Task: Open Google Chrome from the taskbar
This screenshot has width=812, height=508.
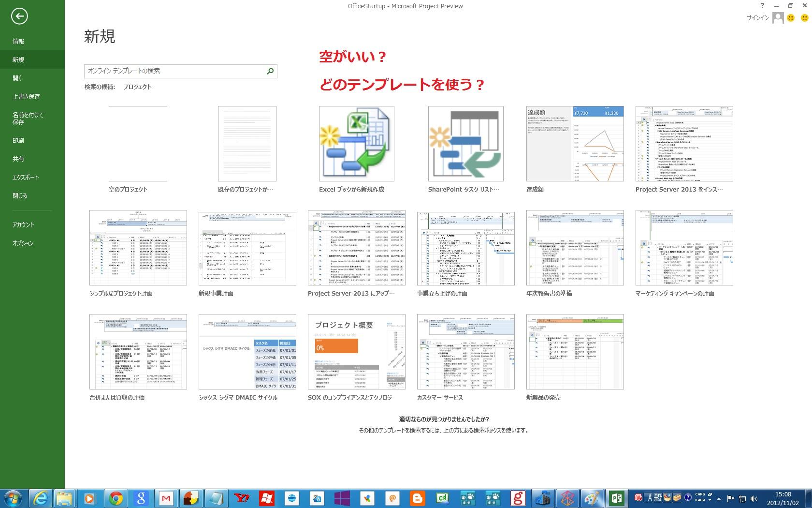Action: click(116, 498)
